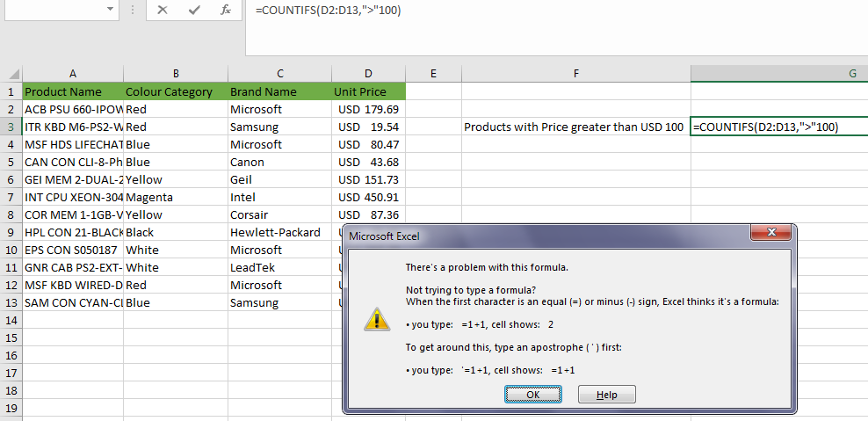868x421 pixels.
Task: Select the cell EPS CON S050187
Action: 73,250
